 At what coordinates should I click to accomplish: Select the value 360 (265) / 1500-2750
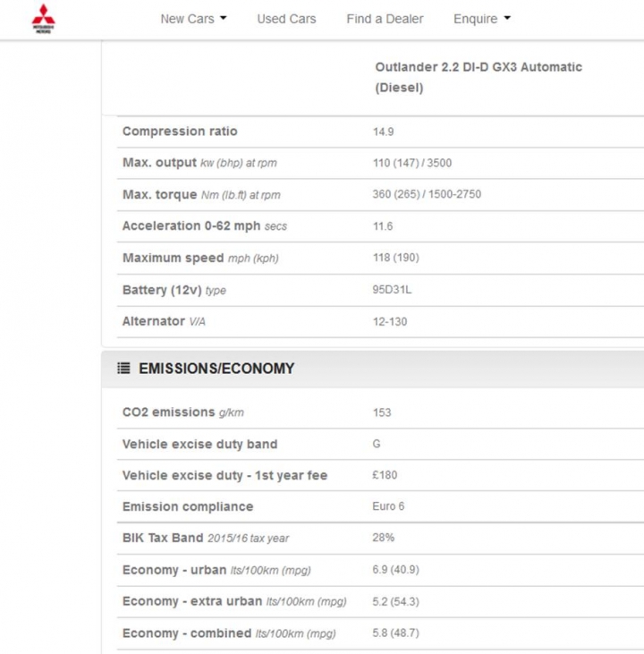[x=427, y=194]
